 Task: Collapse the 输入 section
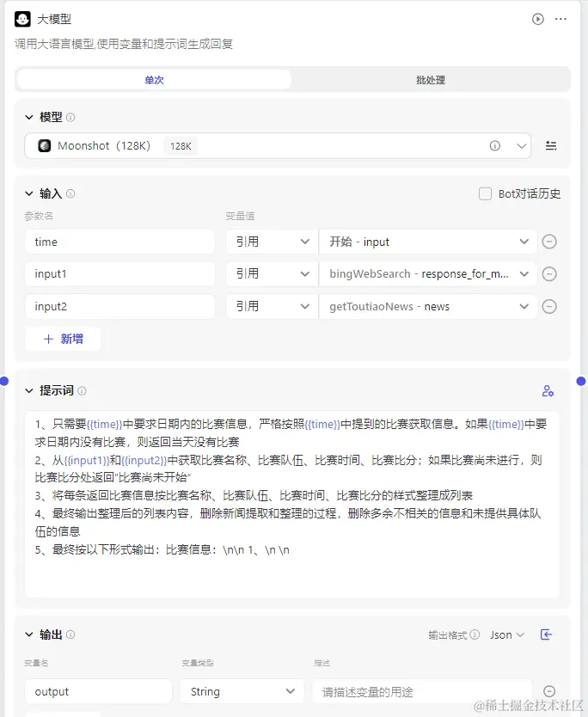click(29, 194)
